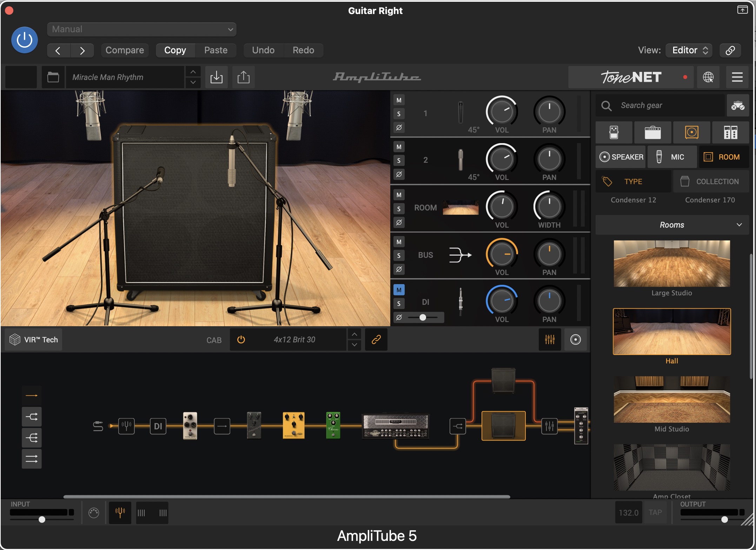Click the Copy button
Viewport: 756px width, 550px height.
coord(175,51)
